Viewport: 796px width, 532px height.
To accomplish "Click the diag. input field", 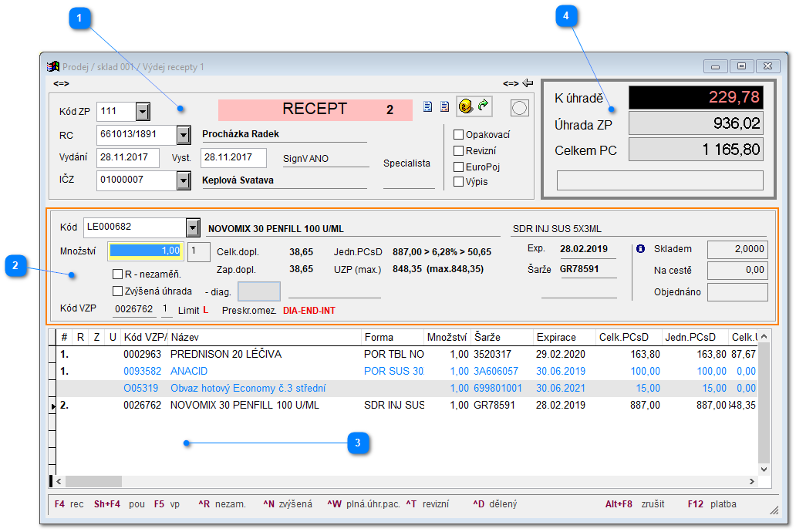I will [x=259, y=291].
